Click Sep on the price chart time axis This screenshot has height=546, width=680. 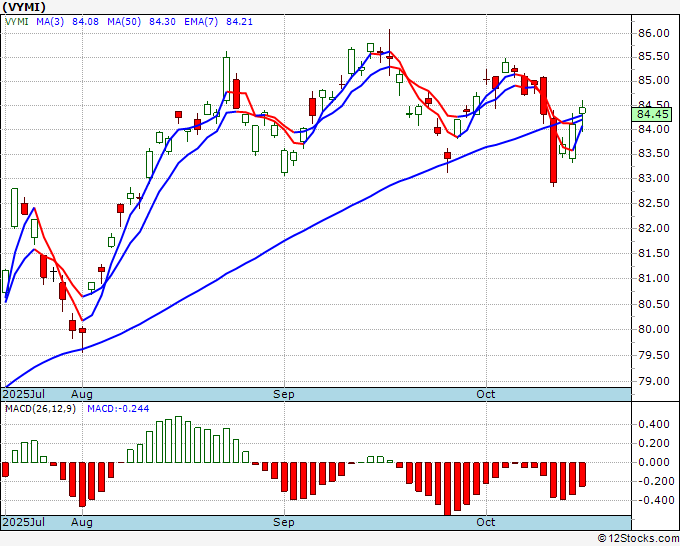(x=284, y=394)
